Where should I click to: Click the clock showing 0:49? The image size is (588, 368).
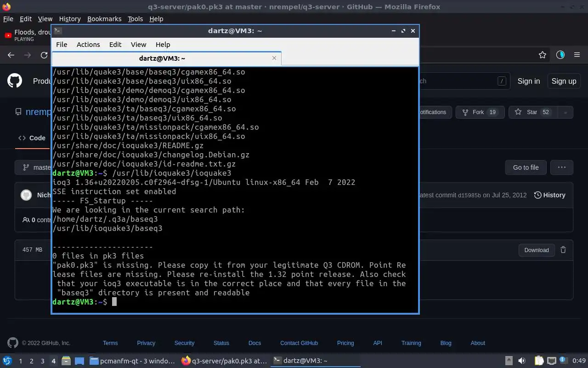pos(579,361)
